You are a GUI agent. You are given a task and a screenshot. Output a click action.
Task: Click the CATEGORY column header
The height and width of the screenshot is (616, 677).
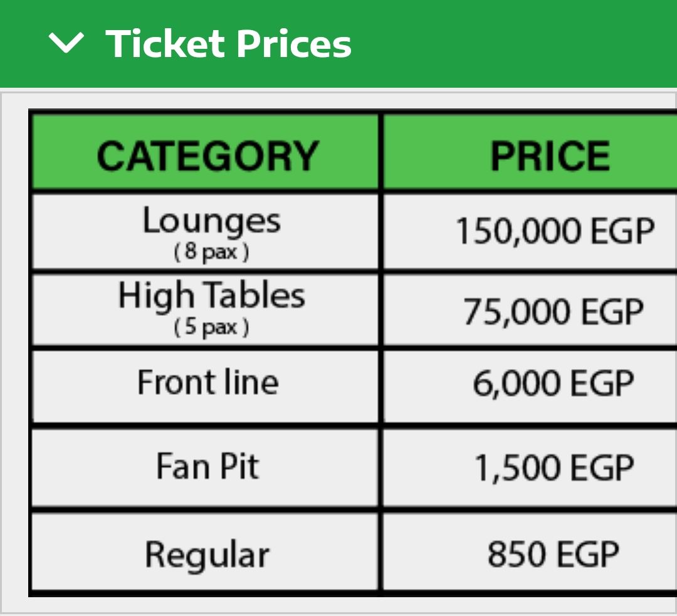[207, 156]
